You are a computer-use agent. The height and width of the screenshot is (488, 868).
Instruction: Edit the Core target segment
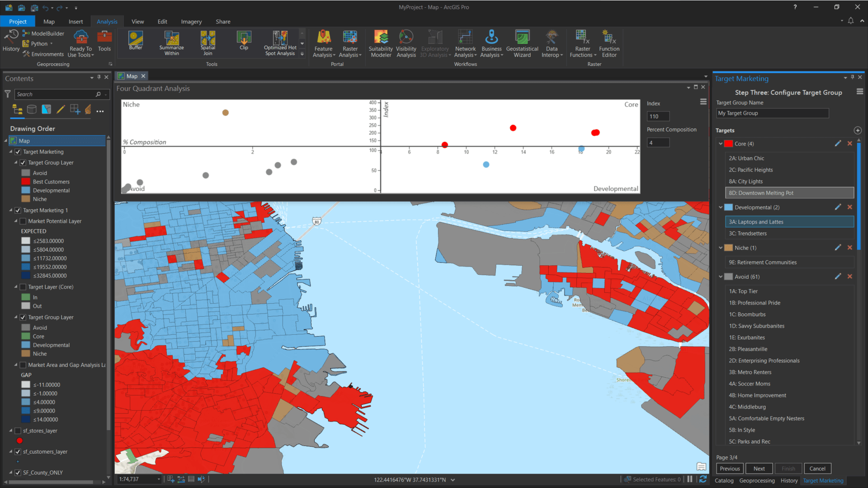[x=838, y=144]
